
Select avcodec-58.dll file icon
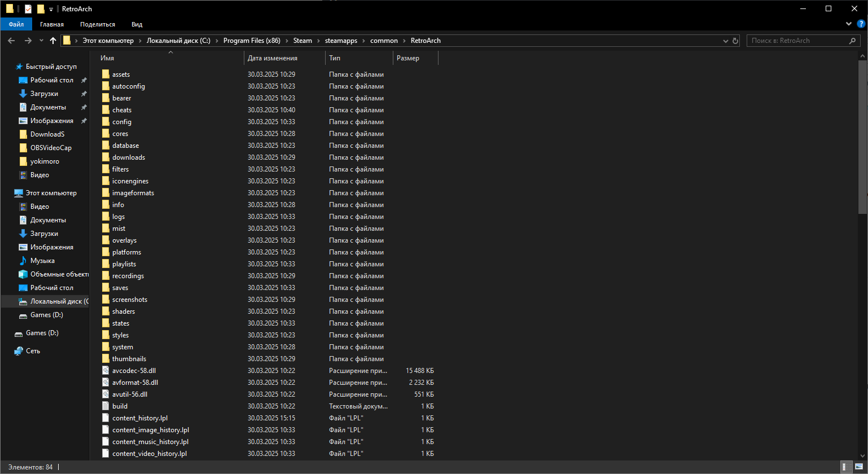(106, 371)
